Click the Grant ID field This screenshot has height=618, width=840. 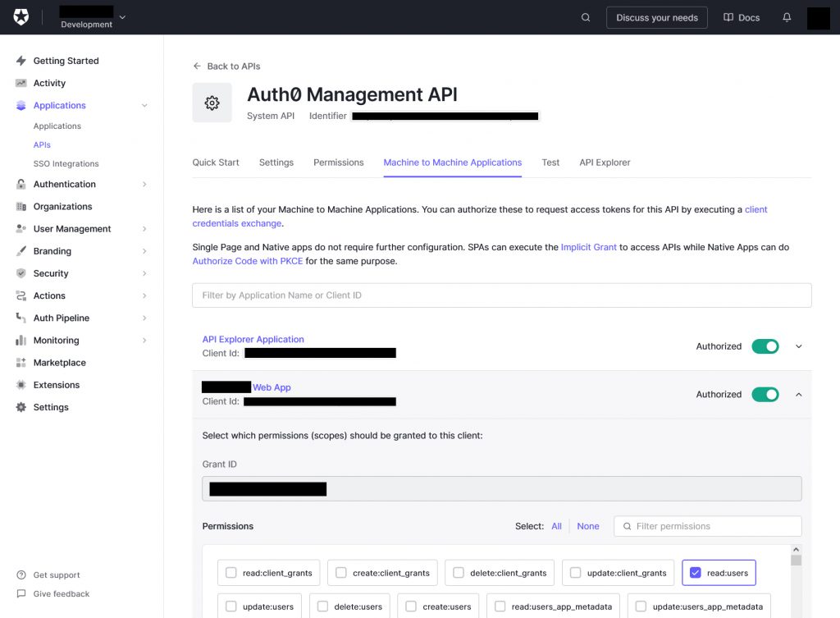point(502,489)
